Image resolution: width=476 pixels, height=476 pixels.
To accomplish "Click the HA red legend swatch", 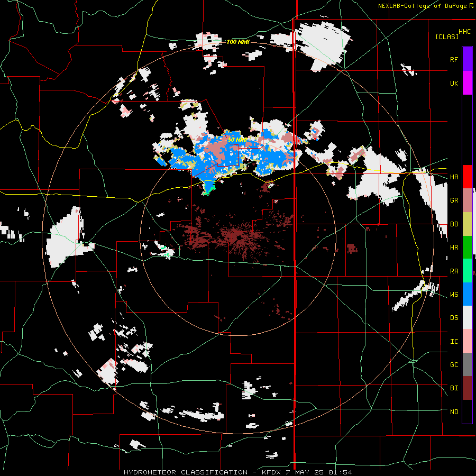I will point(467,177).
